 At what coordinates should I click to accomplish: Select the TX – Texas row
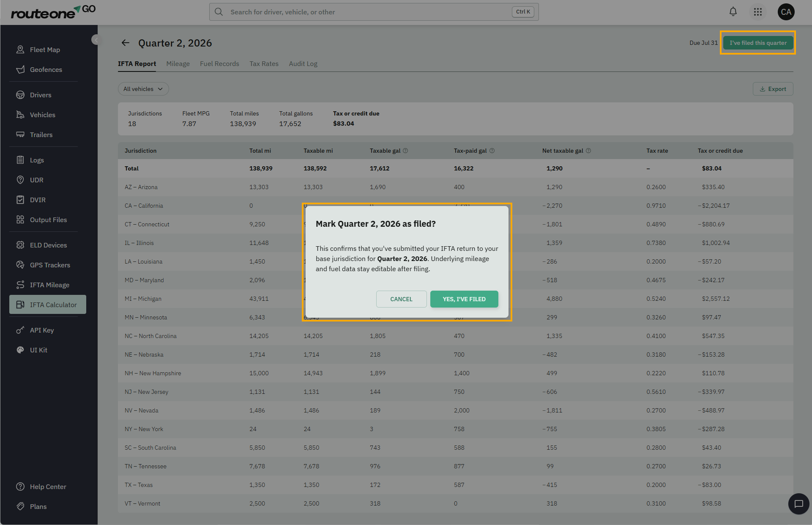[x=455, y=485]
